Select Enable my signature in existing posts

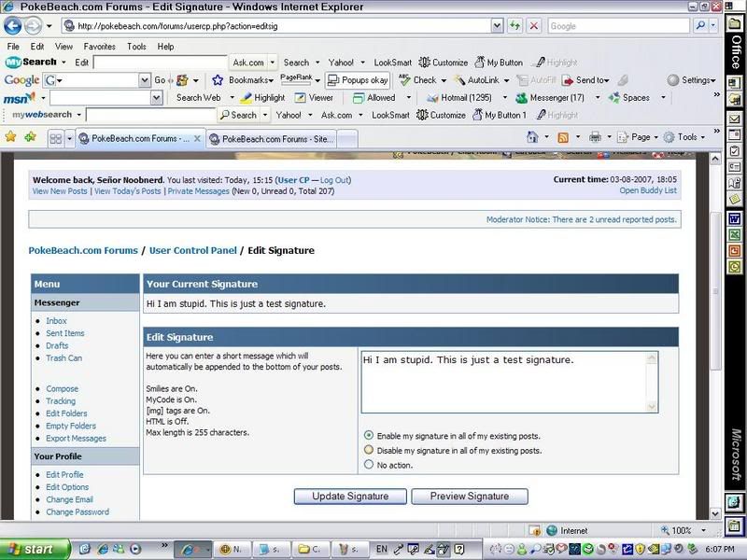coord(368,435)
